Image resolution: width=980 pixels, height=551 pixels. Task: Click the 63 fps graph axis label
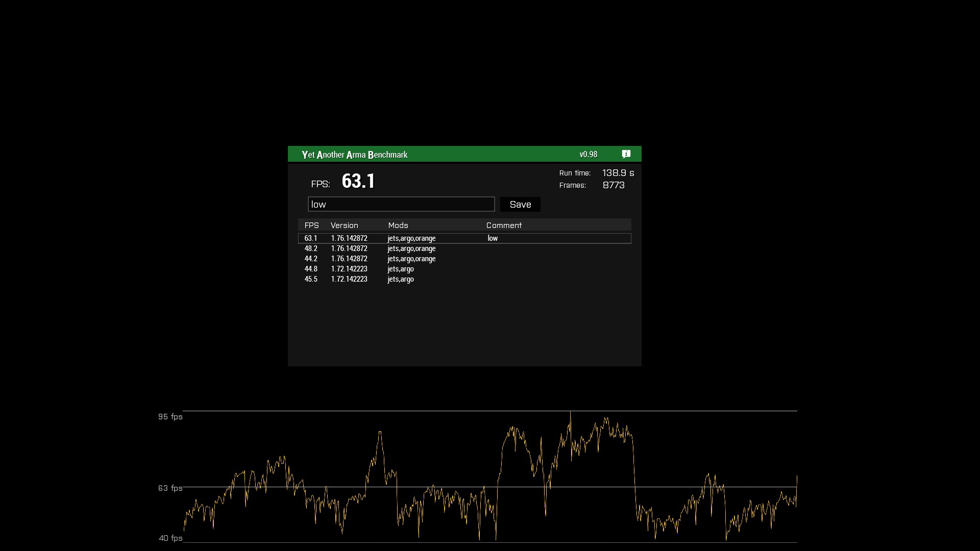[170, 488]
